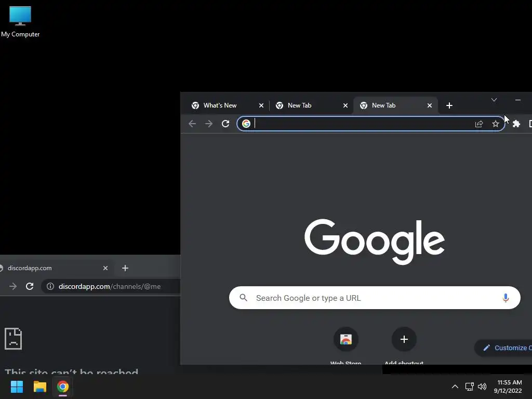Image resolution: width=532 pixels, height=399 pixels.
Task: Click the magnifier icon in search box
Action: pyautogui.click(x=243, y=298)
